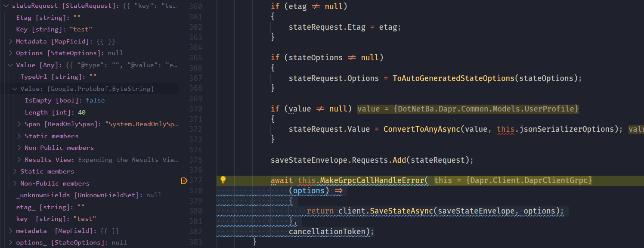The image size is (644, 248).
Task: Click the MakeGrpcCallHandleError method name
Action: click(372, 180)
